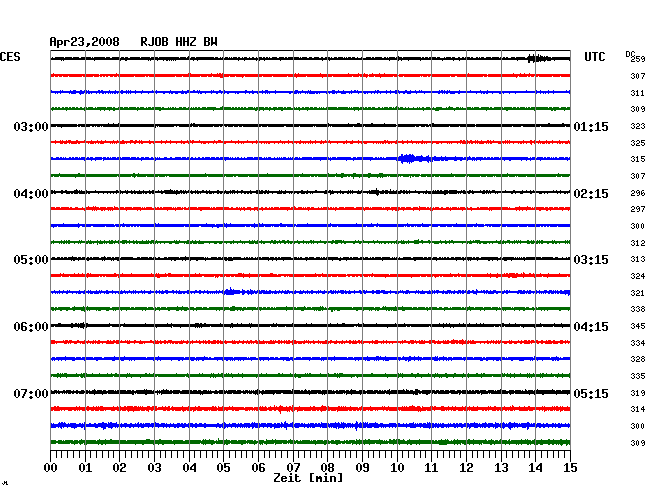Click the DC value 297

point(638,209)
